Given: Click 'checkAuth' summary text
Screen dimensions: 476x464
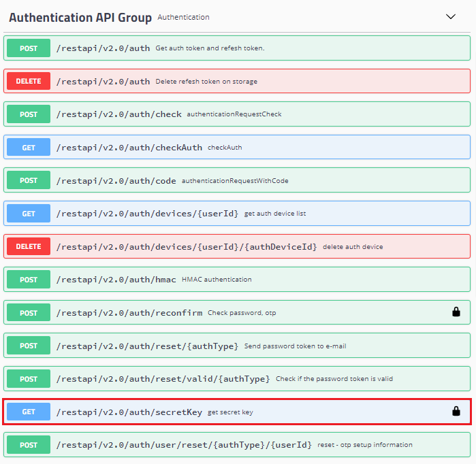Looking at the screenshot, I should pos(225,148).
